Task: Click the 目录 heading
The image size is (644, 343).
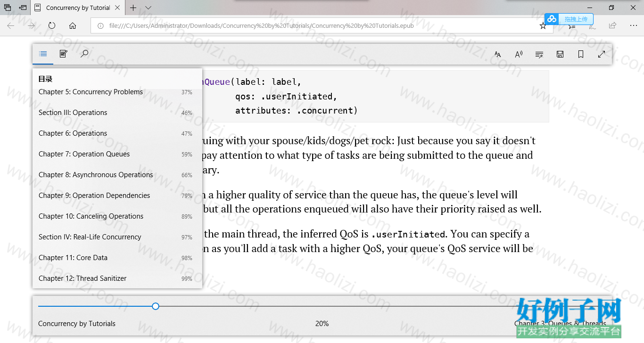Action: [45, 79]
